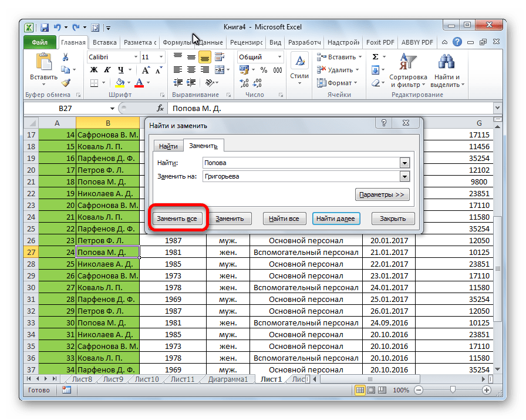This screenshot has width=526, height=420.
Task: Switch to the Найти tab in dialog
Action: pyautogui.click(x=168, y=146)
